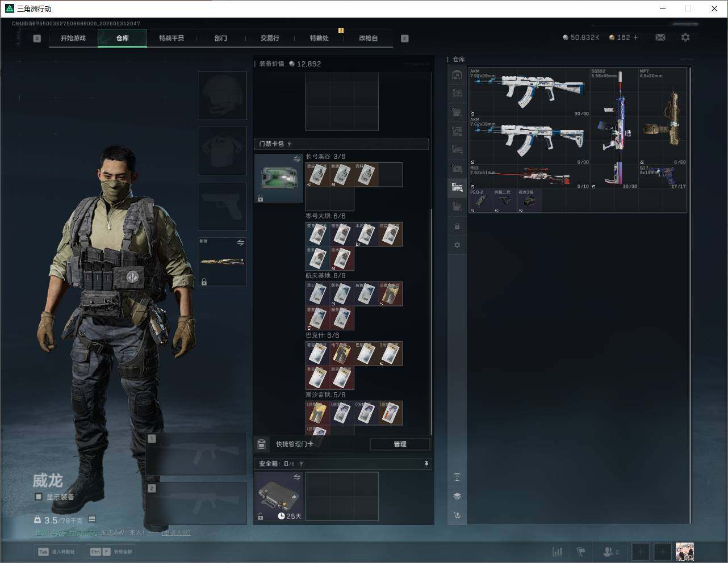Open the first warehouse category sidebar icon

click(x=457, y=75)
